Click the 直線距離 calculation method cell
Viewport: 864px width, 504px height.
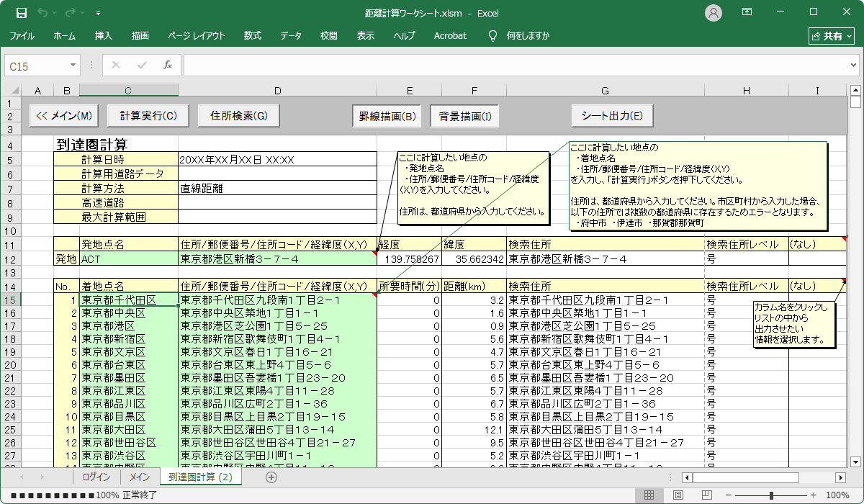(277, 188)
